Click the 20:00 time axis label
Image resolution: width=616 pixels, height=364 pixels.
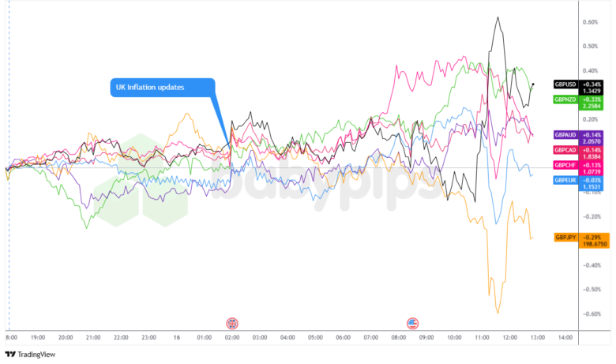[x=66, y=338]
